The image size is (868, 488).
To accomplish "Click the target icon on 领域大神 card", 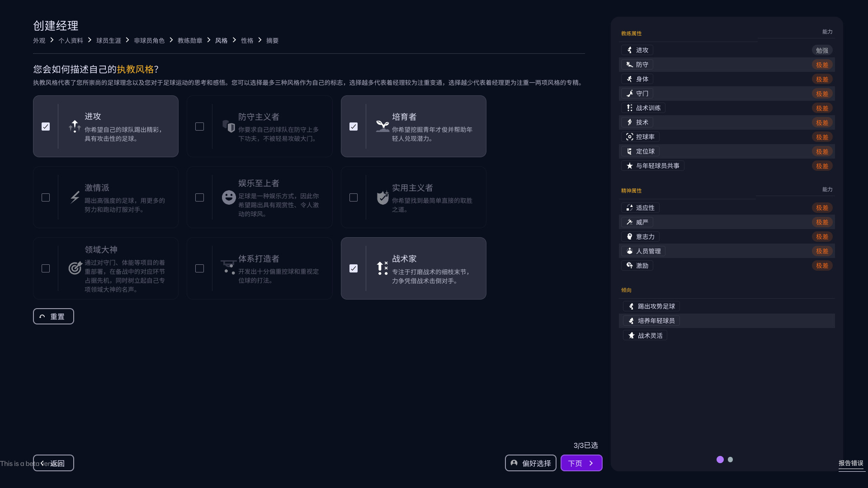I will click(75, 268).
